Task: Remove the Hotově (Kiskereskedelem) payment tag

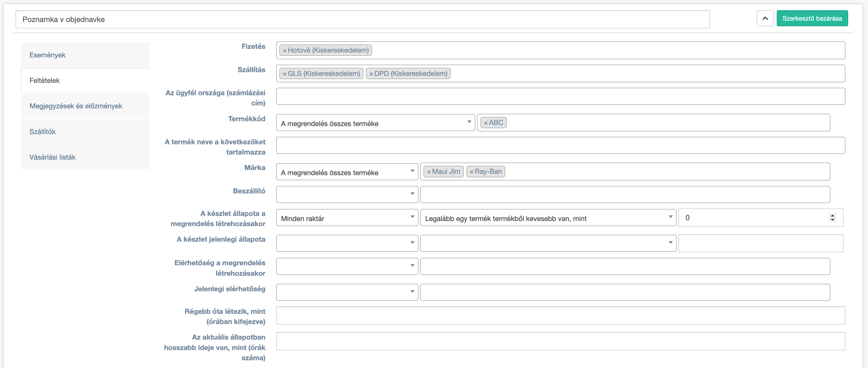Action: (x=285, y=50)
